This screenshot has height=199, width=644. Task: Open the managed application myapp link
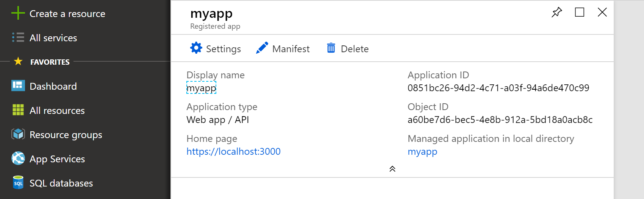point(422,152)
